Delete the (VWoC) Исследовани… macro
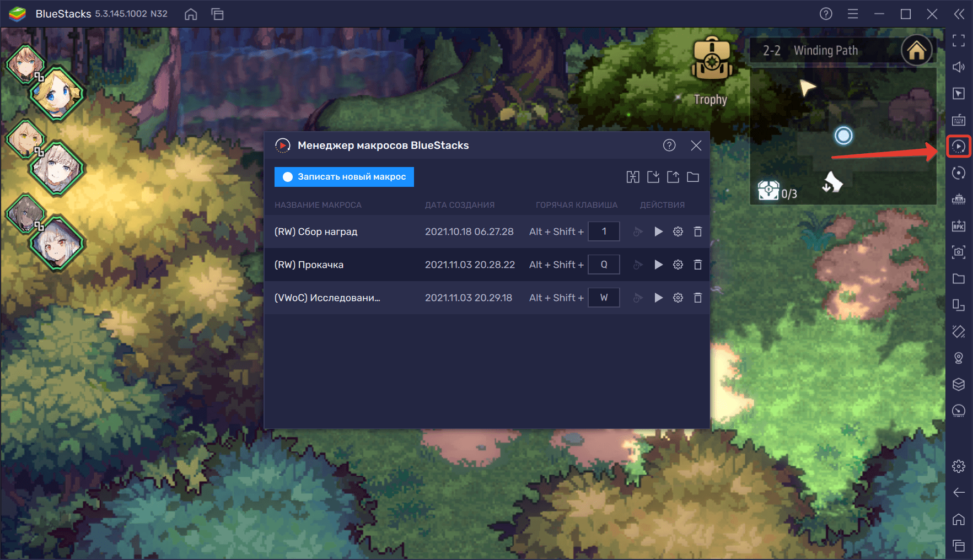The height and width of the screenshot is (560, 973). (x=698, y=298)
